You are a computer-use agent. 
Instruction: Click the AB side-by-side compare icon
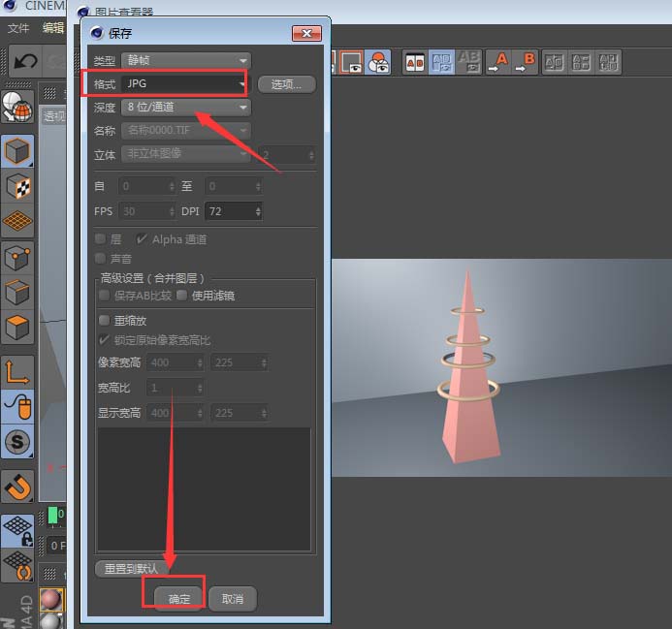(415, 63)
